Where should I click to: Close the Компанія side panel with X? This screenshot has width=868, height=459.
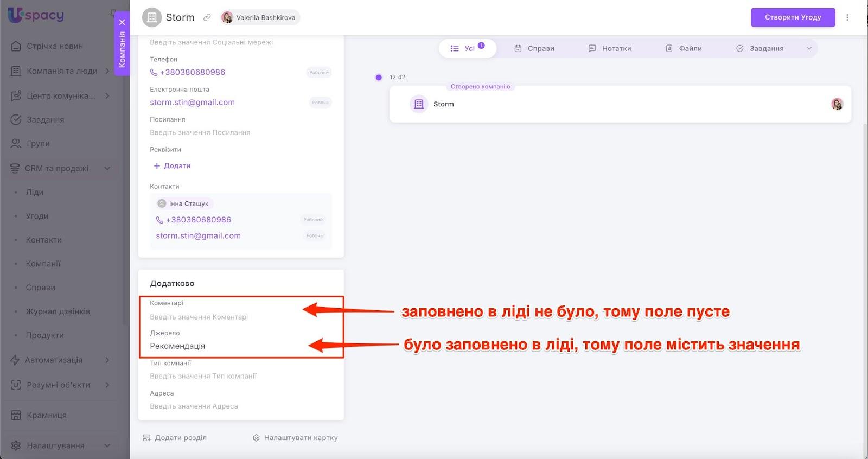122,22
